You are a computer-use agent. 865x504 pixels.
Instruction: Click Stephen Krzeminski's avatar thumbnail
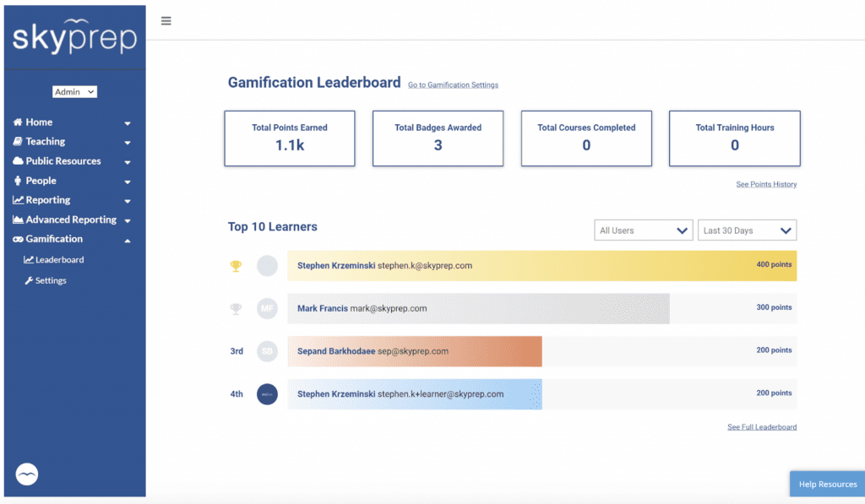[266, 265]
